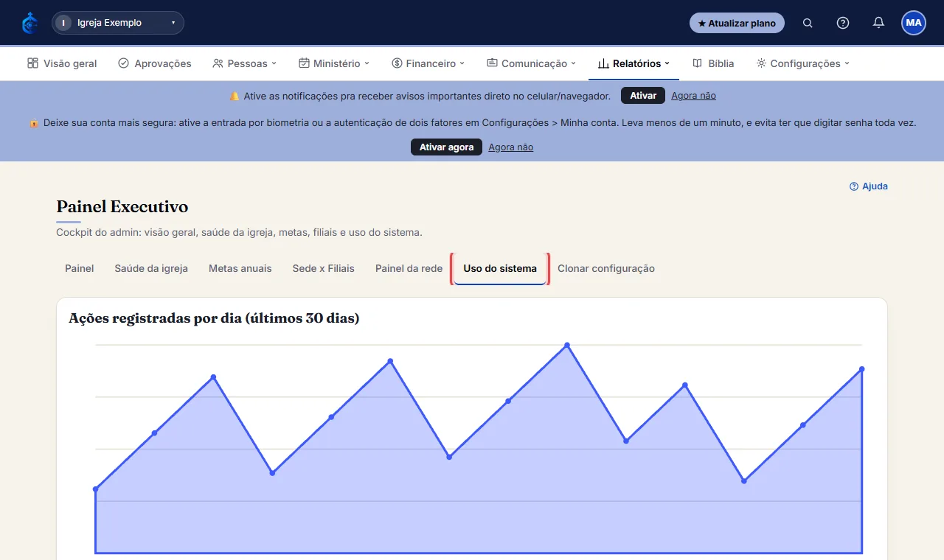
Task: Click the Visão geral grid icon
Action: click(x=32, y=63)
